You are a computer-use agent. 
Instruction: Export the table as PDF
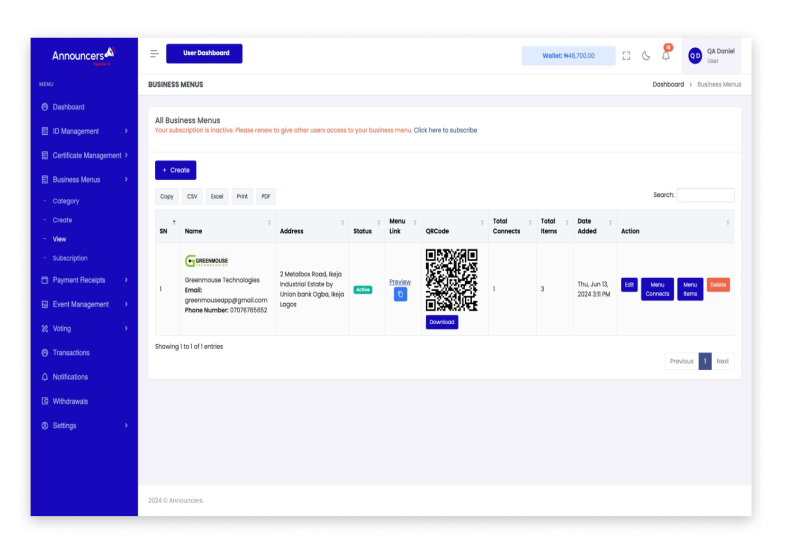pyautogui.click(x=266, y=197)
